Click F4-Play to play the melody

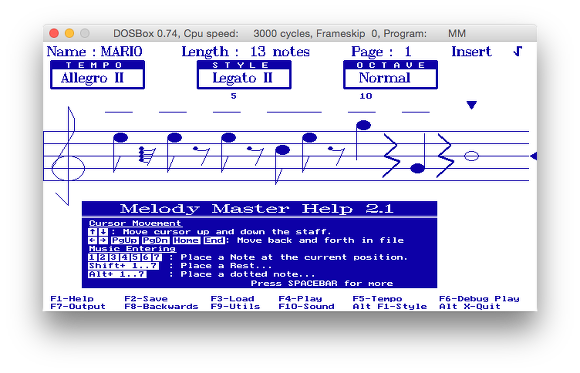coord(300,299)
